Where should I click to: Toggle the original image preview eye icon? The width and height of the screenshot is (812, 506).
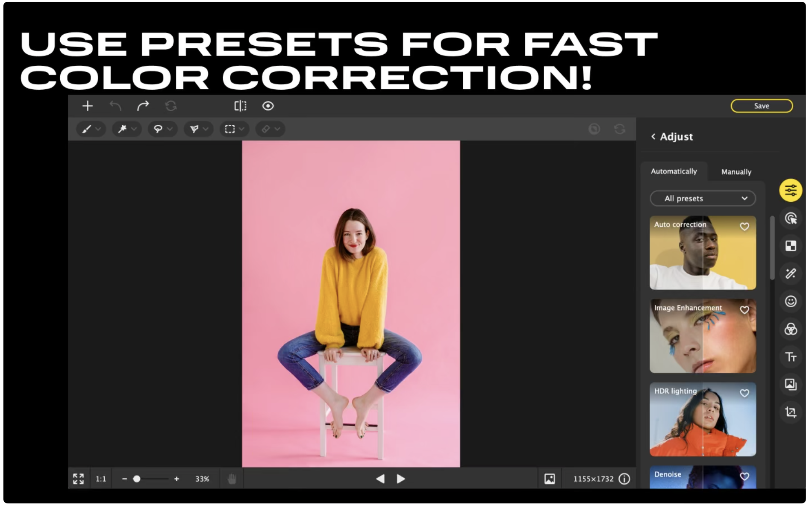[x=268, y=106]
